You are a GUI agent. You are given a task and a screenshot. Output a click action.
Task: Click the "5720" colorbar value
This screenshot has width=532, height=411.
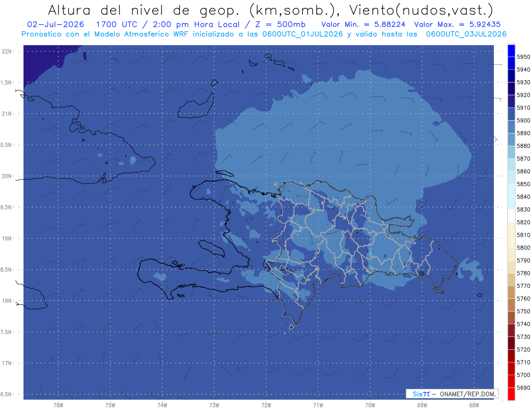coord(524,349)
